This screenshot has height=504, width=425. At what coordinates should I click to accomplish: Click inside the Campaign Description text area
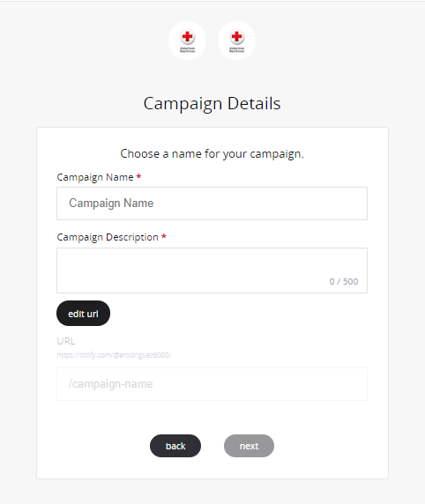(x=212, y=271)
